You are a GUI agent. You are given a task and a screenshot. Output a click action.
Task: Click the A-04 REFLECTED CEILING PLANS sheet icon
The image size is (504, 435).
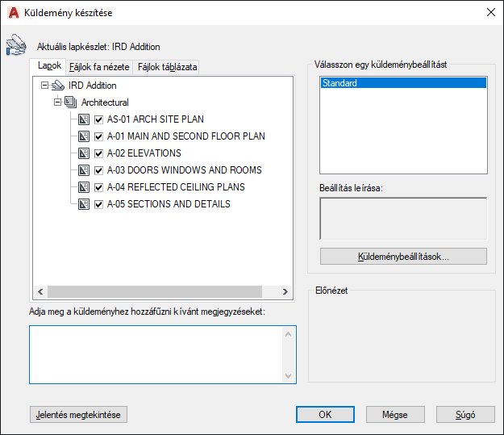84,187
